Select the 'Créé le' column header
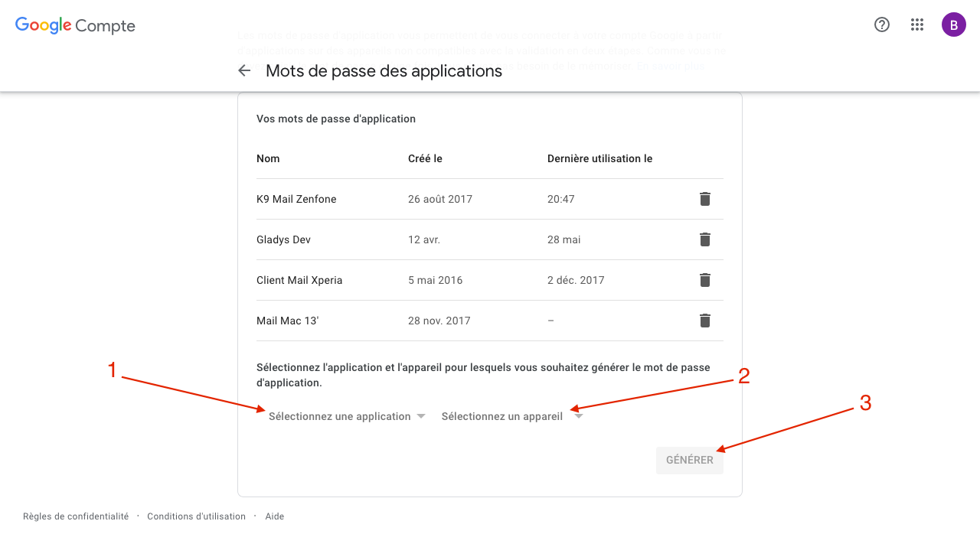Image resolution: width=980 pixels, height=534 pixels. 426,158
